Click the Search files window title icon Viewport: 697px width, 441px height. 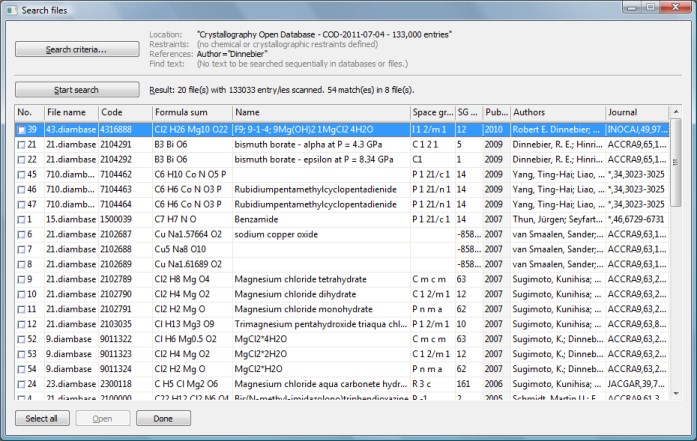click(12, 8)
